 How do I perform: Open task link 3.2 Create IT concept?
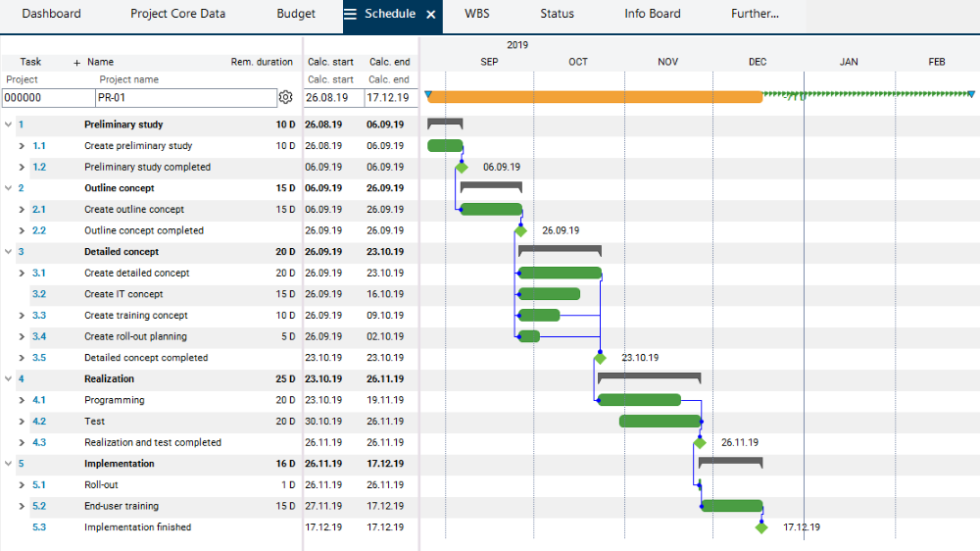tap(38, 294)
